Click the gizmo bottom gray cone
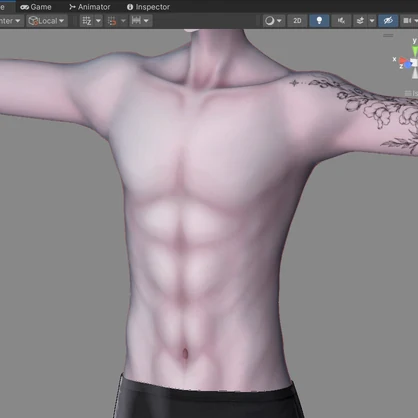 pos(415,73)
